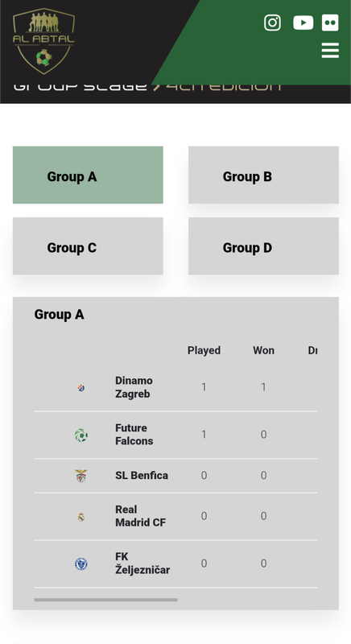Click the Real Madrid CF team name
Screen dimensions: 351x644
pyautogui.click(x=140, y=516)
